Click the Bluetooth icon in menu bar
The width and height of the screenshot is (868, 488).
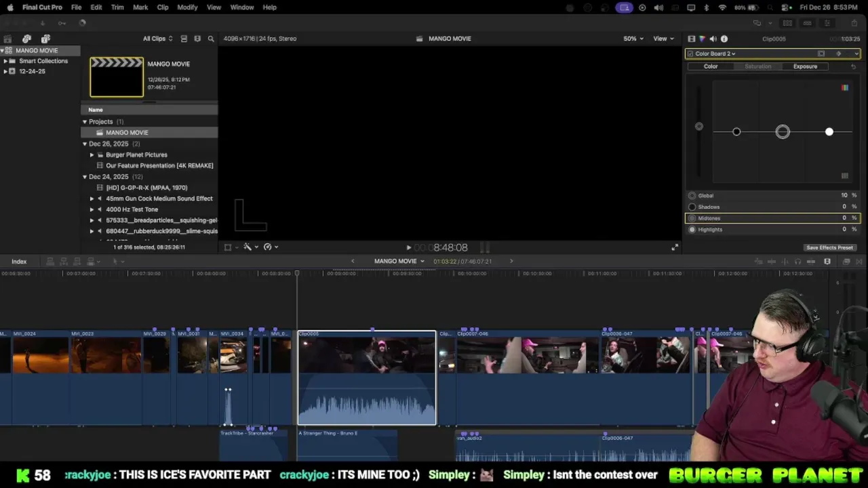coord(706,7)
